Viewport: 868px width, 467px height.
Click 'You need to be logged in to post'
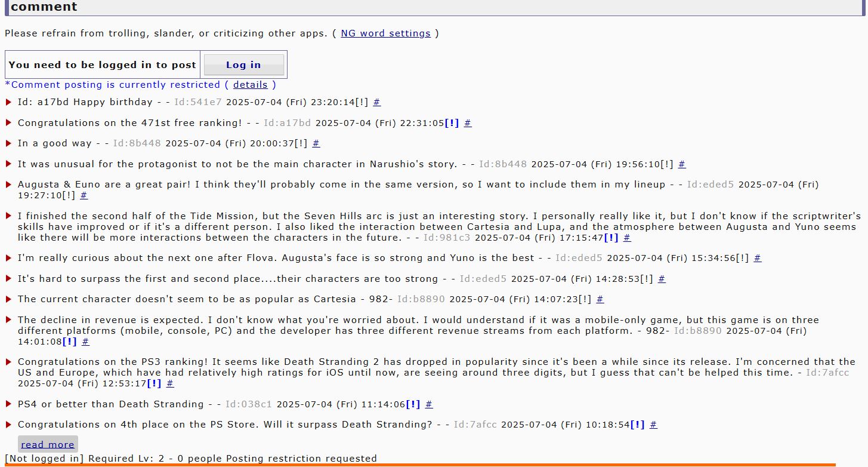tap(103, 64)
